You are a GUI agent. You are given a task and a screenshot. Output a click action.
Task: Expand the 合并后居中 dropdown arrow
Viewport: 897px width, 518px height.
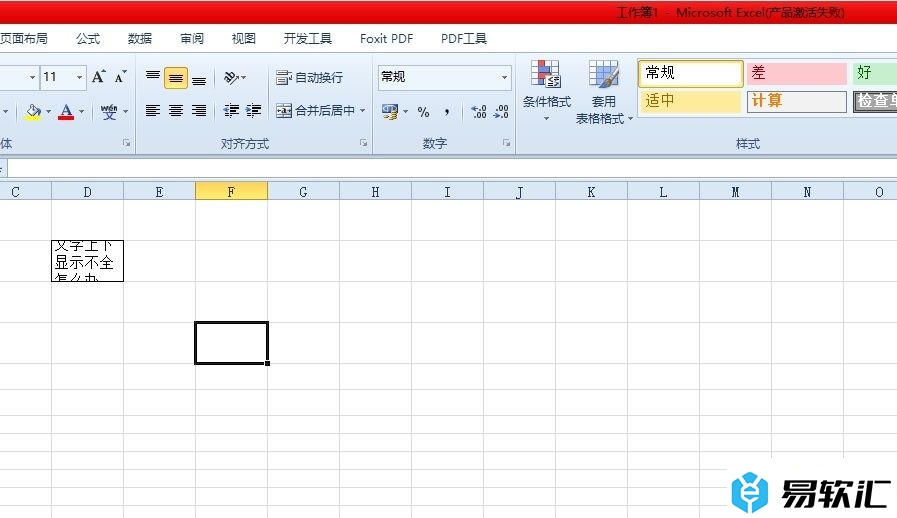tap(363, 110)
